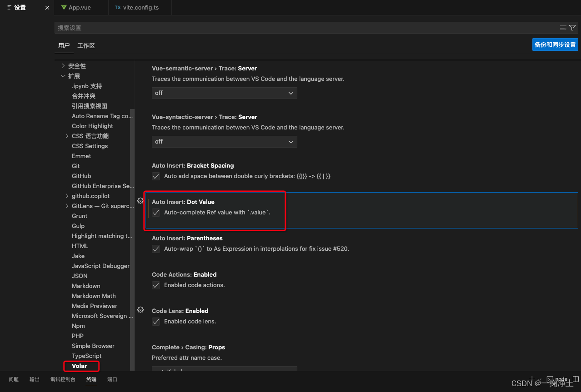Select TypeScript in the settings tree

[x=86, y=356]
